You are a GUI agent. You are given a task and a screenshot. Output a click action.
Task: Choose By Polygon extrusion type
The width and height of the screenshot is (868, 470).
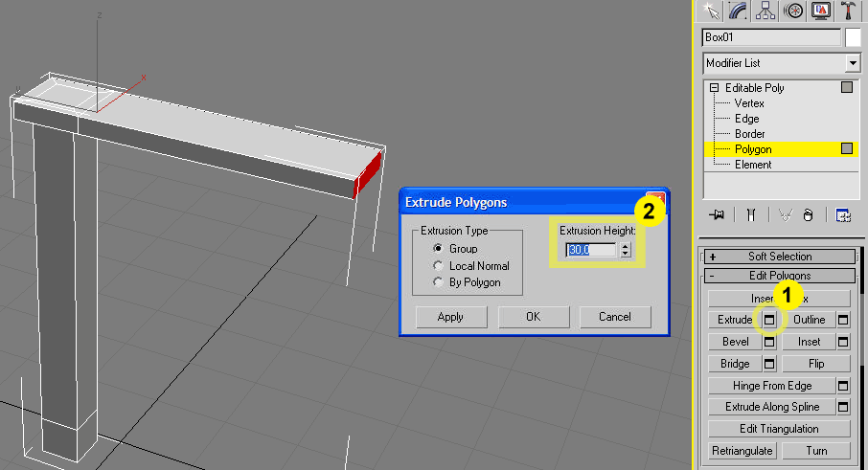pyautogui.click(x=439, y=282)
